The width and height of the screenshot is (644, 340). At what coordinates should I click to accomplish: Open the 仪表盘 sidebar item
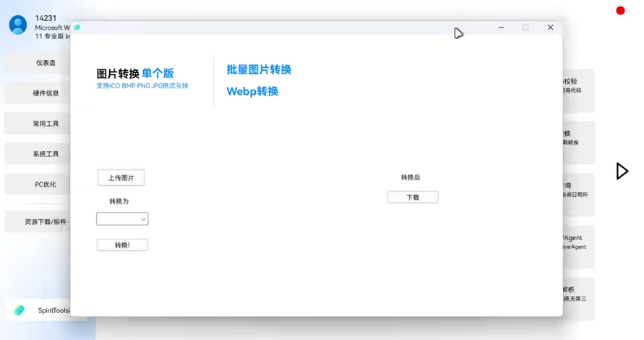[x=37, y=63]
